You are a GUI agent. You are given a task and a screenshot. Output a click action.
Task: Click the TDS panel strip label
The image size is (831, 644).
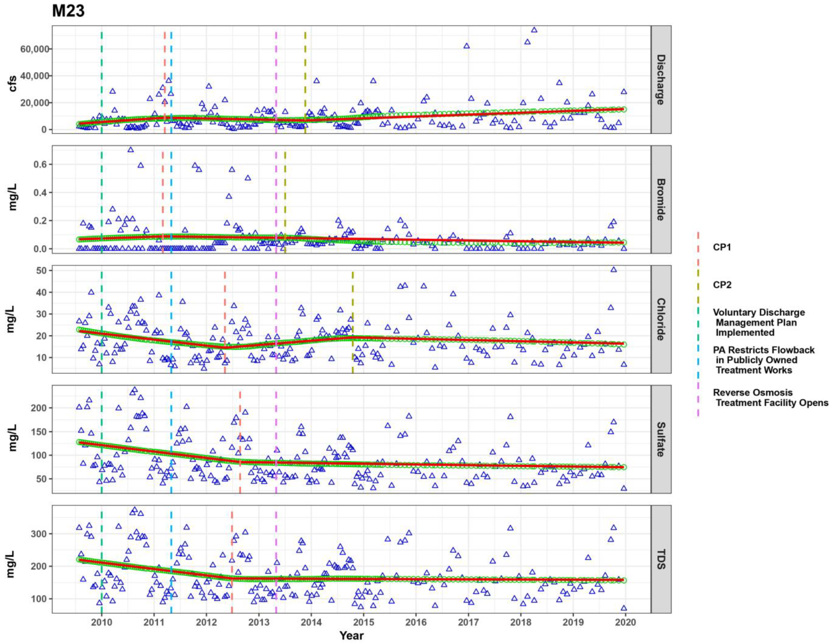[661, 559]
